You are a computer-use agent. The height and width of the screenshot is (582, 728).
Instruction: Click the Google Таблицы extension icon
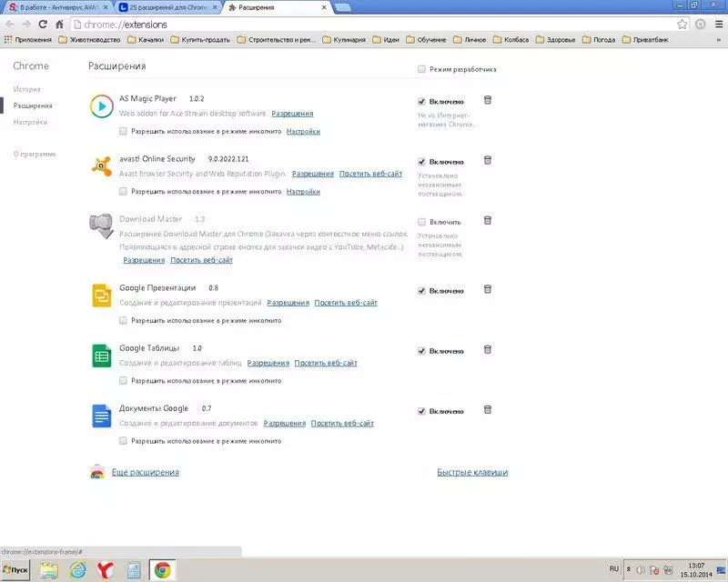click(x=102, y=356)
